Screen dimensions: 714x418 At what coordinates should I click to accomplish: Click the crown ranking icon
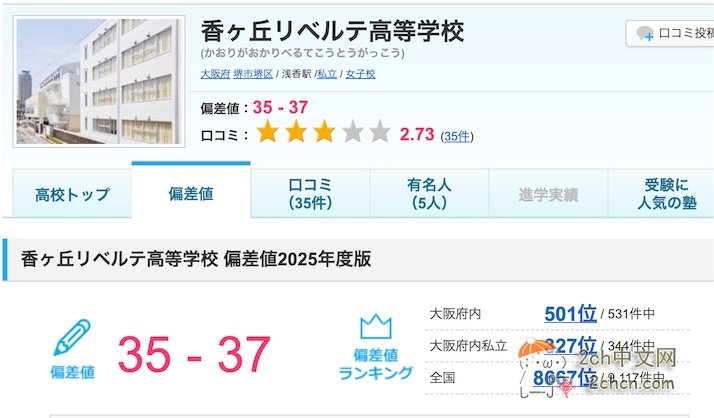[x=376, y=326]
